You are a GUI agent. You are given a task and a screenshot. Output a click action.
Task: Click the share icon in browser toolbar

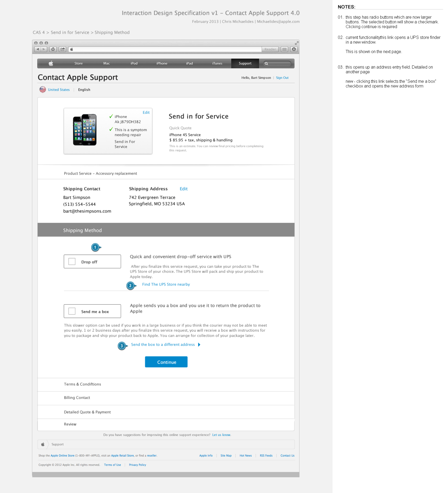tap(63, 49)
